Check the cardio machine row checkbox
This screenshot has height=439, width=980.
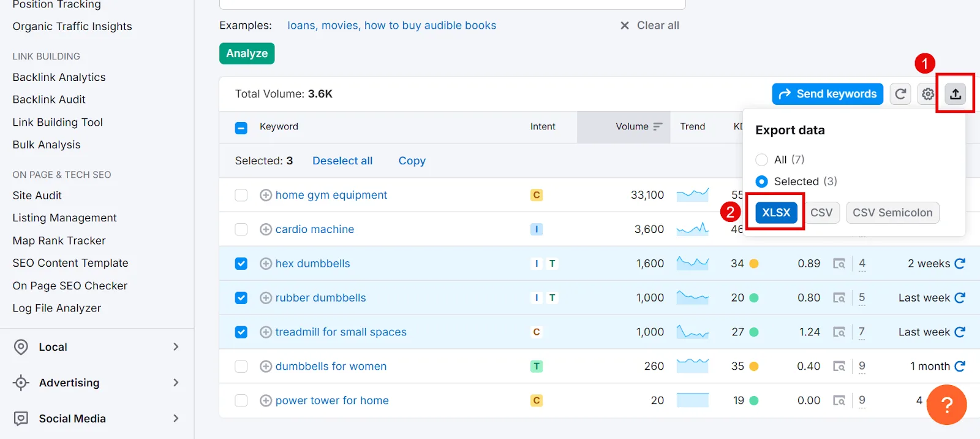tap(241, 229)
